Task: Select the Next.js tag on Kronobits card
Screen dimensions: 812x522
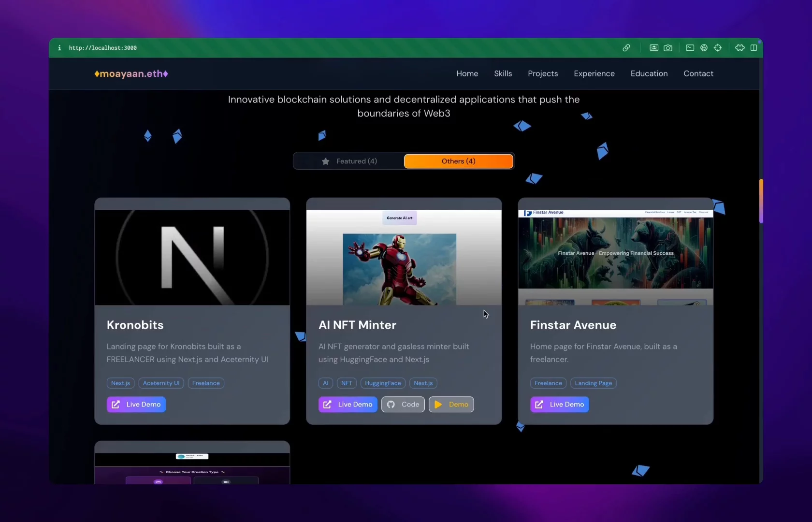Action: 120,383
